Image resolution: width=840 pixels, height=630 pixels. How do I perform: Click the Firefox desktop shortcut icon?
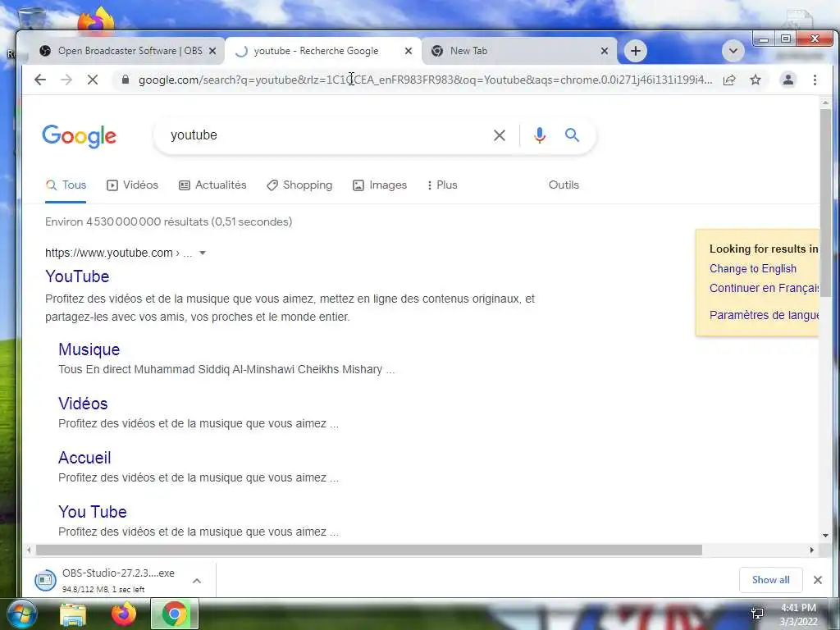click(97, 21)
